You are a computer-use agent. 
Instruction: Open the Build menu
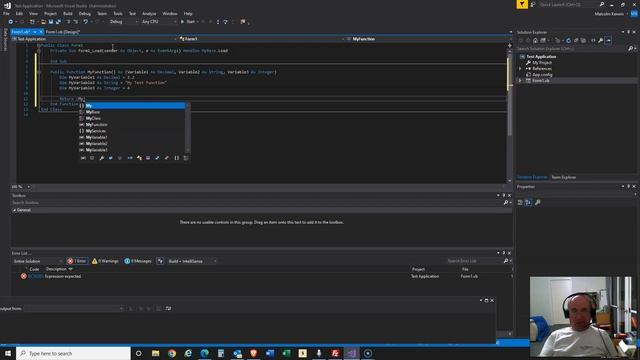click(68, 13)
